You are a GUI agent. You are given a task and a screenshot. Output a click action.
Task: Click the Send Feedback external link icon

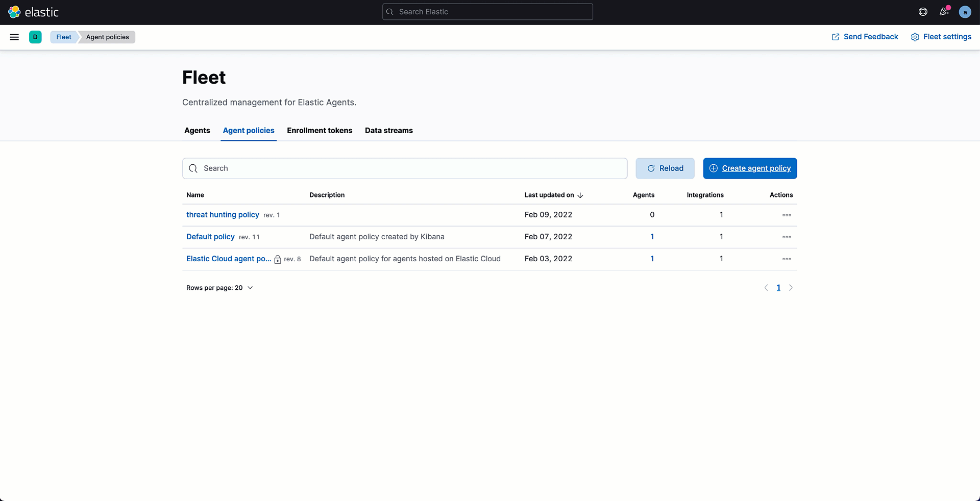click(836, 37)
